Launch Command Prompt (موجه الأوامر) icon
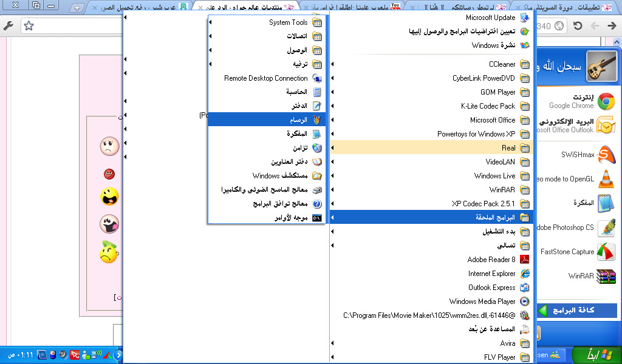 (317, 218)
